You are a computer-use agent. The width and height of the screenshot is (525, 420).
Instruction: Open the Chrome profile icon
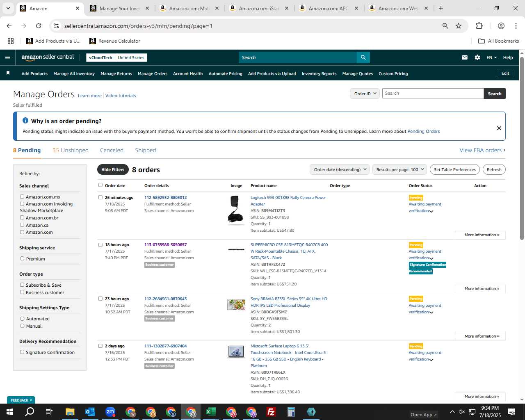[501, 26]
